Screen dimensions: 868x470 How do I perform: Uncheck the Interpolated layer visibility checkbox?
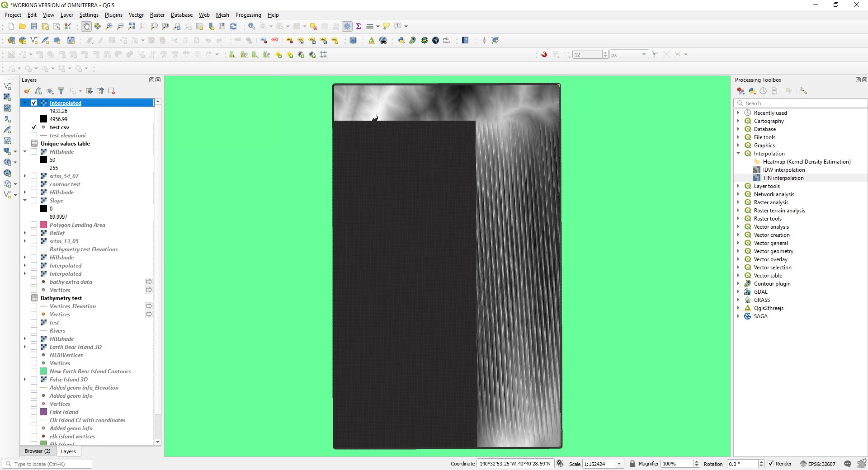coord(34,103)
